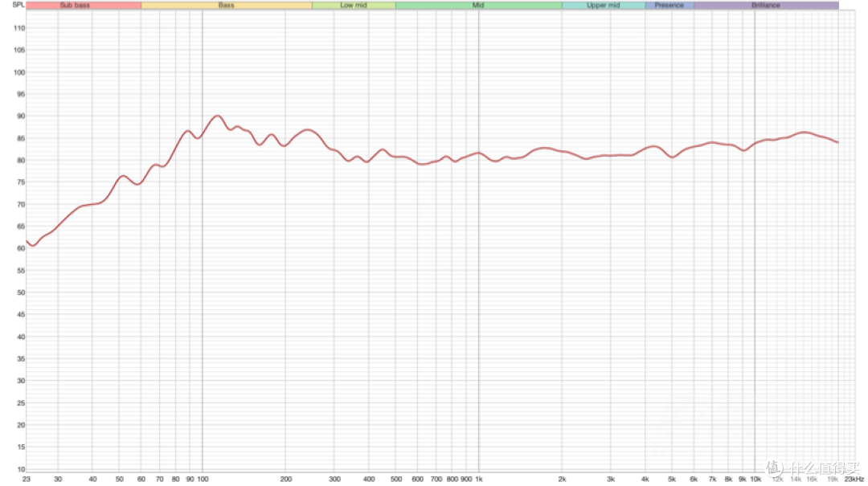Click the 35 value on SPL axis
The image size is (868, 486).
pos(21,359)
